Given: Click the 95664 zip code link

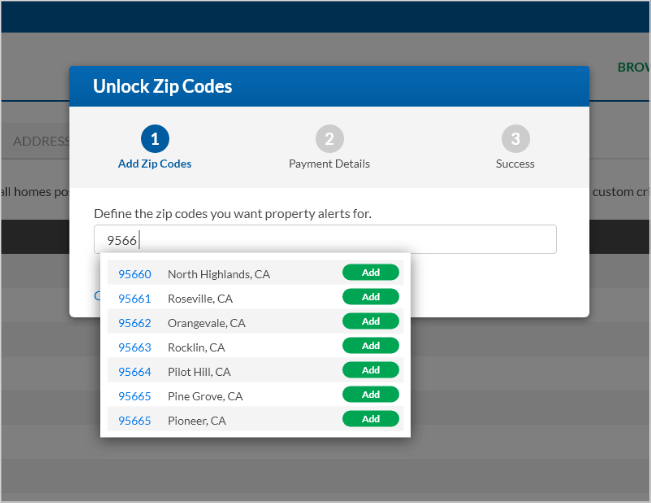Looking at the screenshot, I should (135, 372).
